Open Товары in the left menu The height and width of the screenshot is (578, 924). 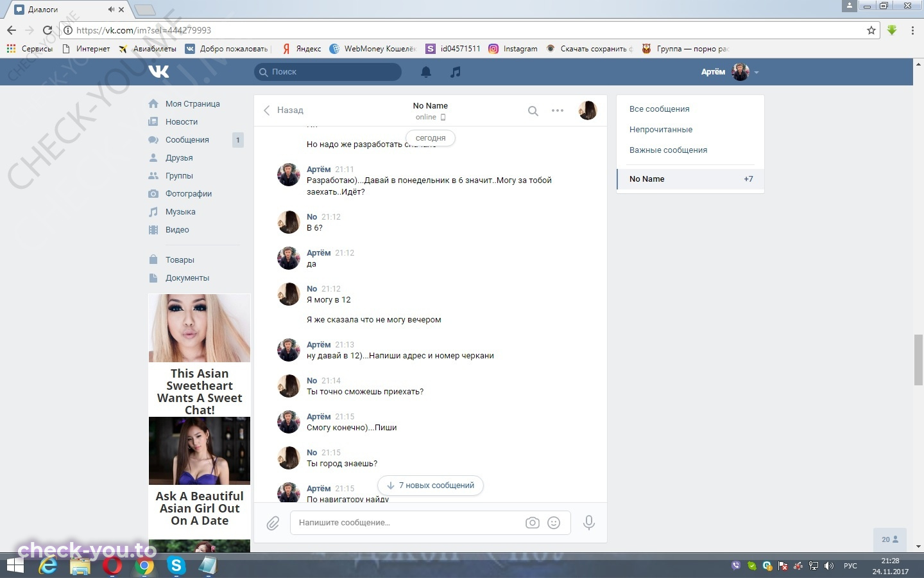click(180, 260)
